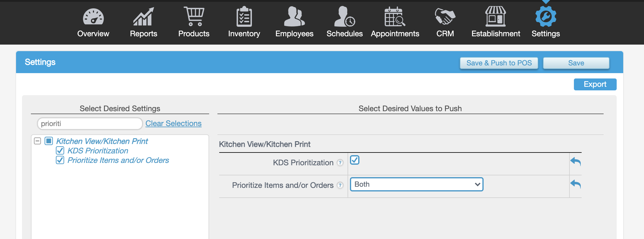Revert KDS Prioritization with undo arrow
Screen dimensions: 644x239
click(x=575, y=161)
